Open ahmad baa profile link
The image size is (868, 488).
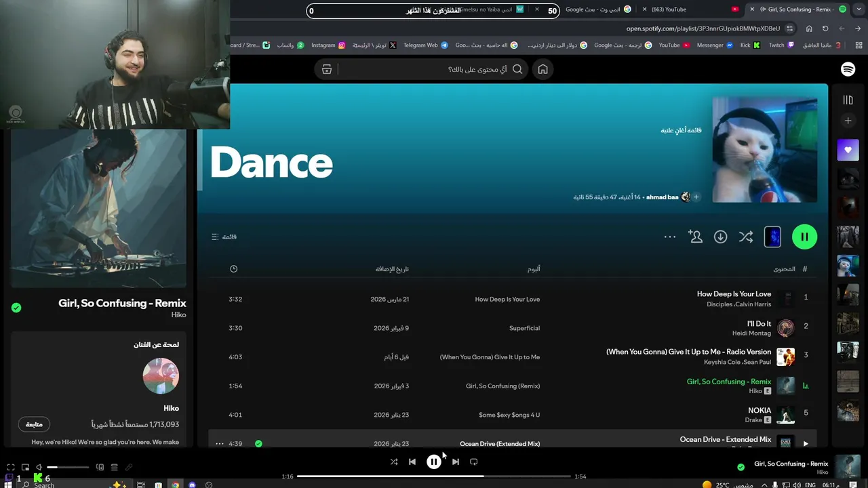tap(662, 197)
